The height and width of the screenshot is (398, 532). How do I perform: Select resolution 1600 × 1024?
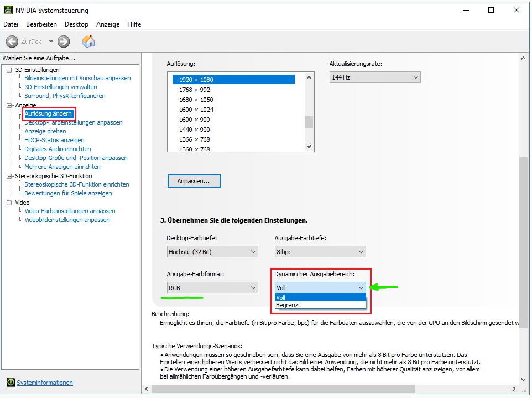[x=233, y=110]
